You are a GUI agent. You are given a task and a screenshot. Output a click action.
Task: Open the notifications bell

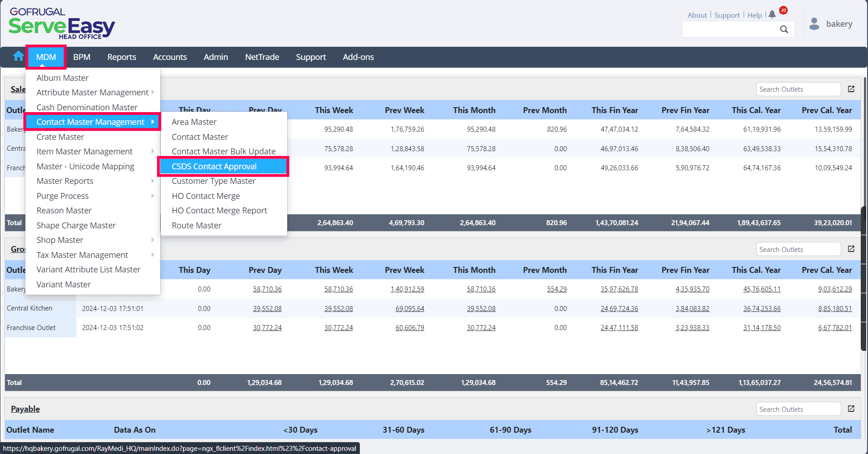coord(772,15)
